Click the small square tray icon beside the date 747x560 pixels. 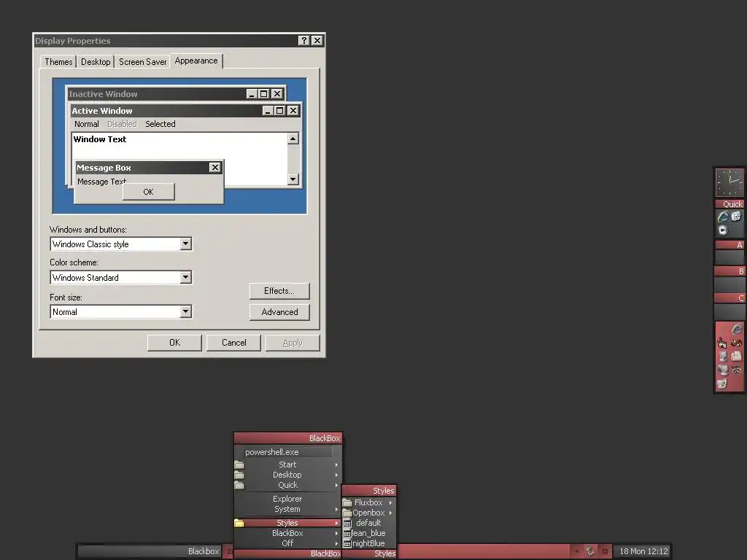click(x=605, y=551)
